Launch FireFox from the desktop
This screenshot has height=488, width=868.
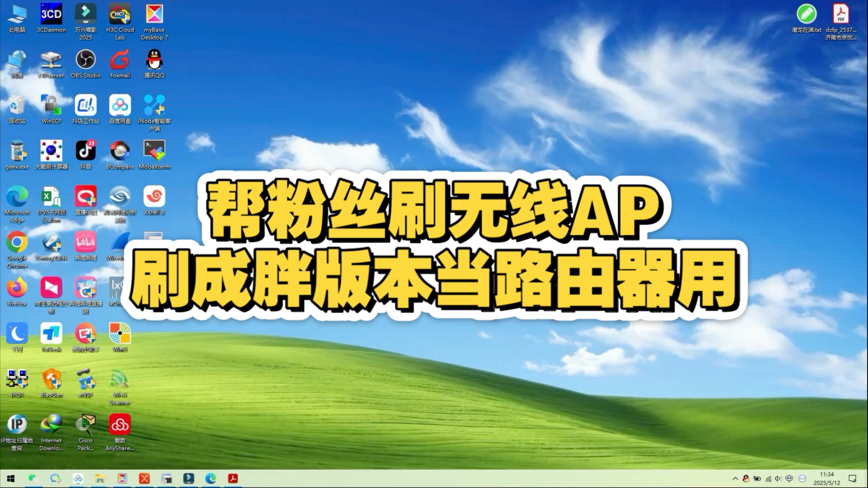tap(17, 292)
